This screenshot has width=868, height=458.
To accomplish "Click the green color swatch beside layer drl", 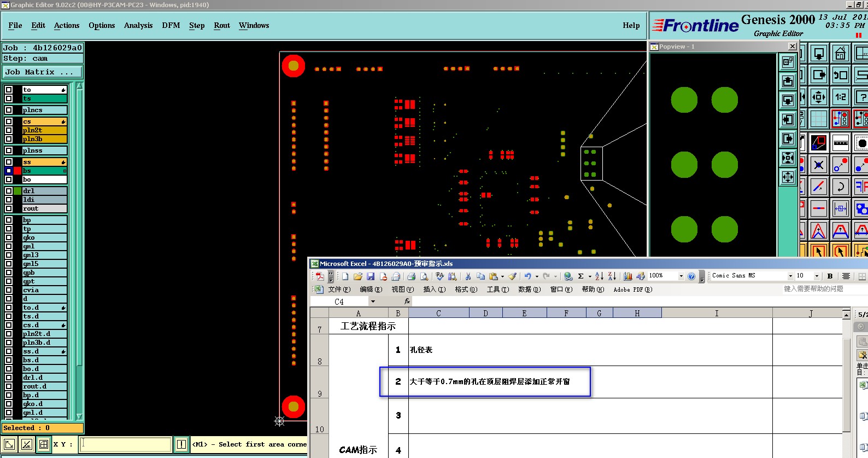I will click(17, 191).
